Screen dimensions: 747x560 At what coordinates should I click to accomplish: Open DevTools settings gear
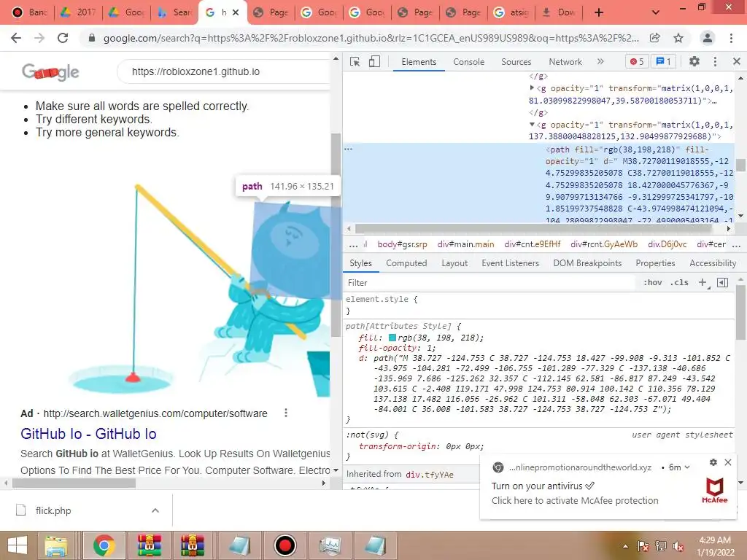(x=694, y=61)
